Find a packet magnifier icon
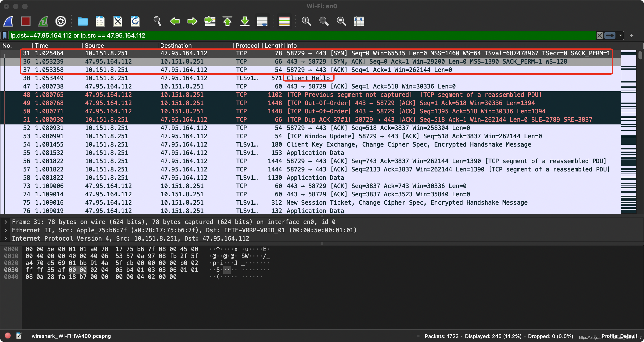 [x=157, y=21]
